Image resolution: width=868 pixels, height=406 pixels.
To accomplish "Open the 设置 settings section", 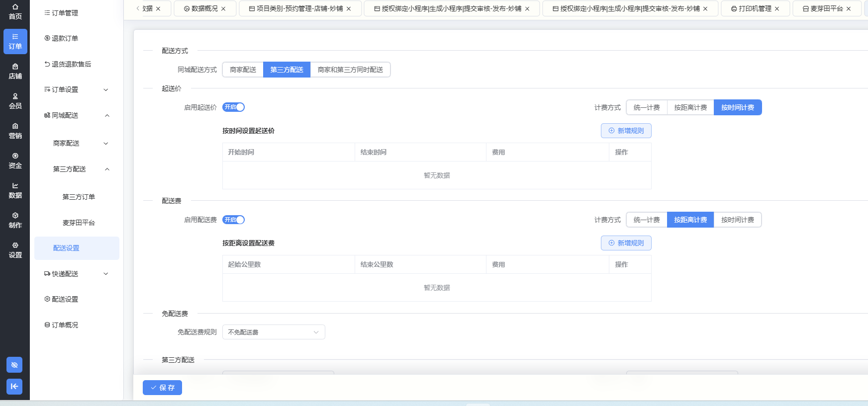I will tap(15, 250).
